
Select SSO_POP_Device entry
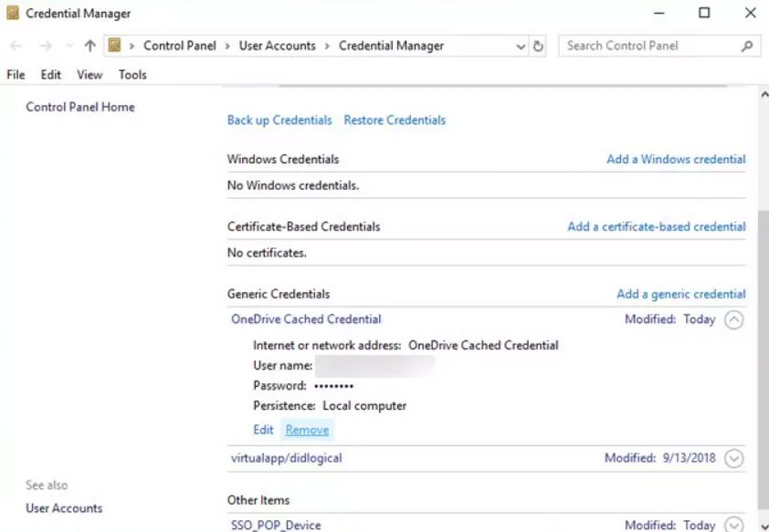point(276,525)
